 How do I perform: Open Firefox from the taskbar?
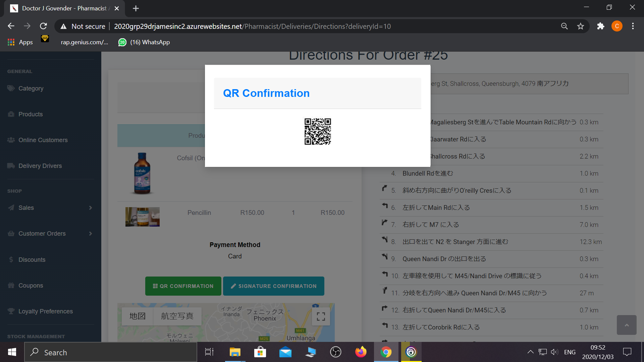[361, 352]
